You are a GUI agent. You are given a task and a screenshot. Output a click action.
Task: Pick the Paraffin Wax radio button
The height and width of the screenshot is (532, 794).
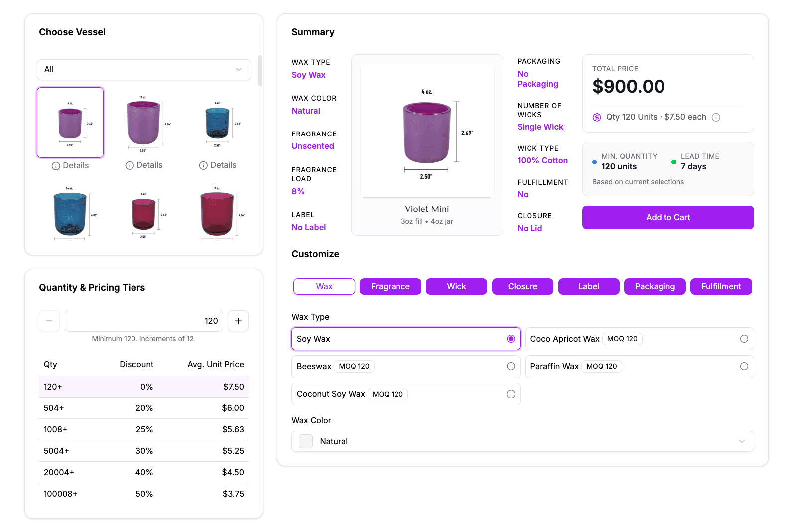tap(744, 366)
